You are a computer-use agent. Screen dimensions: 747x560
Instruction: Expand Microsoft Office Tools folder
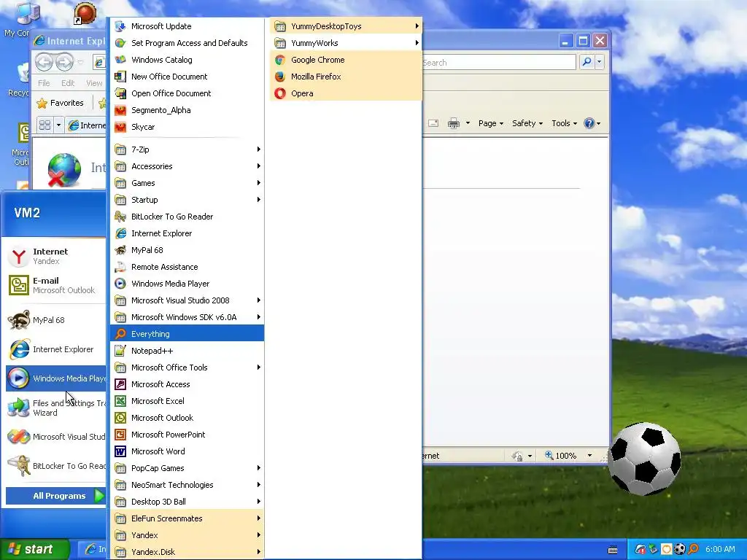click(x=187, y=367)
